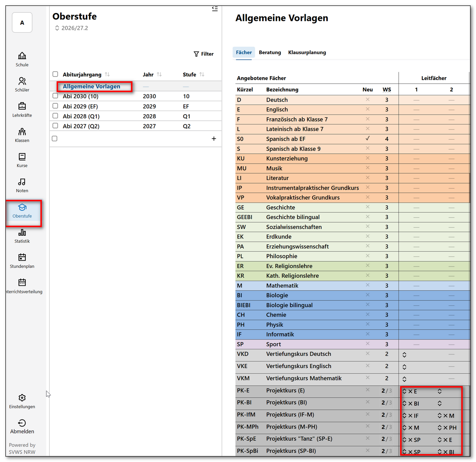Toggle the Neu checkmark for Spanisch ab EF
476x462 pixels.
368,139
